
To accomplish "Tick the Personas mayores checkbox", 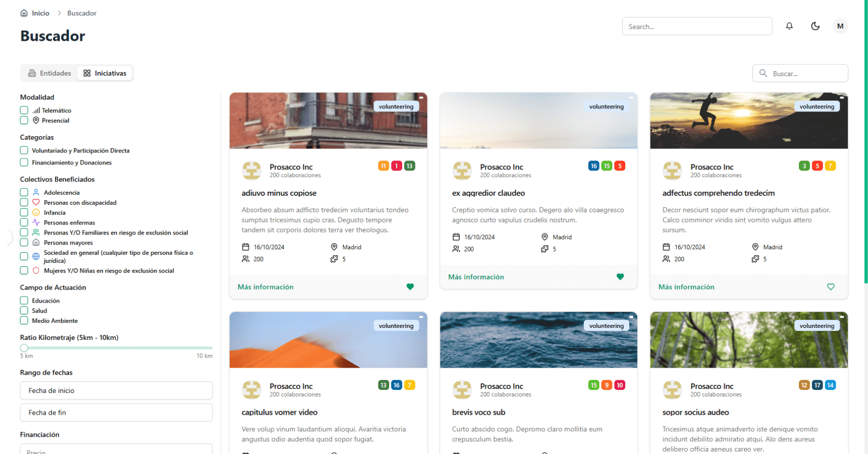I will (24, 243).
